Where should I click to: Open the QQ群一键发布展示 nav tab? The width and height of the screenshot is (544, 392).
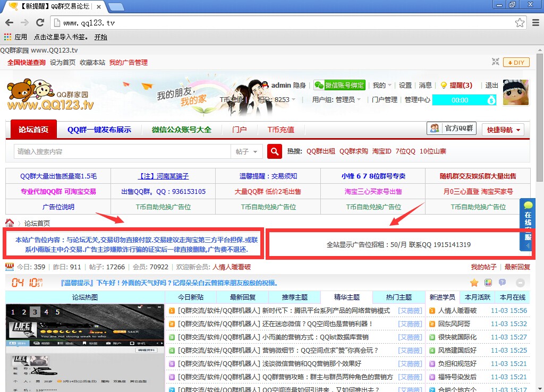99,130
